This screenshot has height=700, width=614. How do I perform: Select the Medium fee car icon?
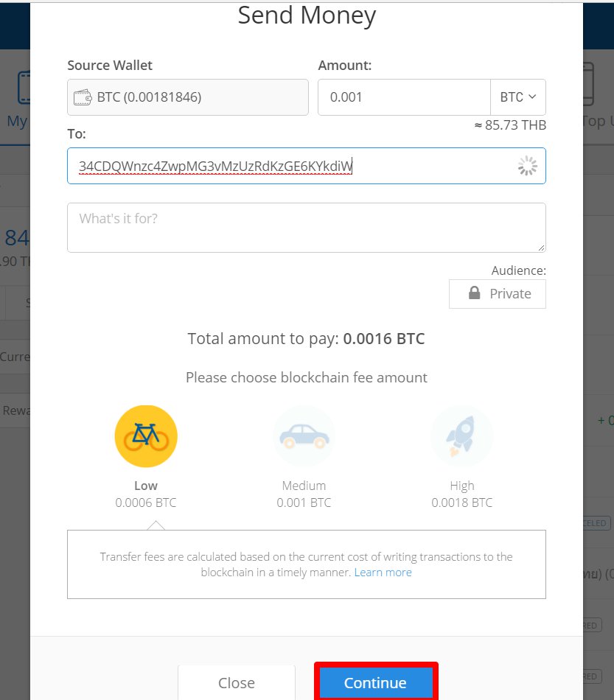304,436
